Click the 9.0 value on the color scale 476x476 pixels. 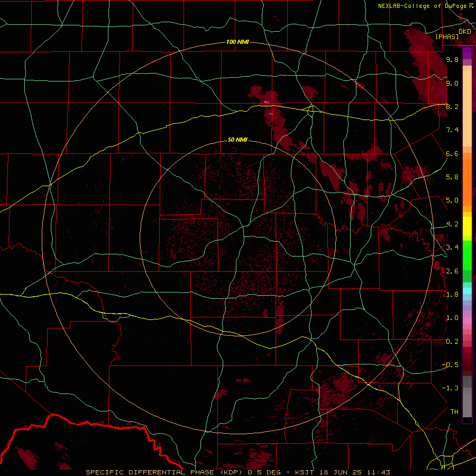coord(452,83)
